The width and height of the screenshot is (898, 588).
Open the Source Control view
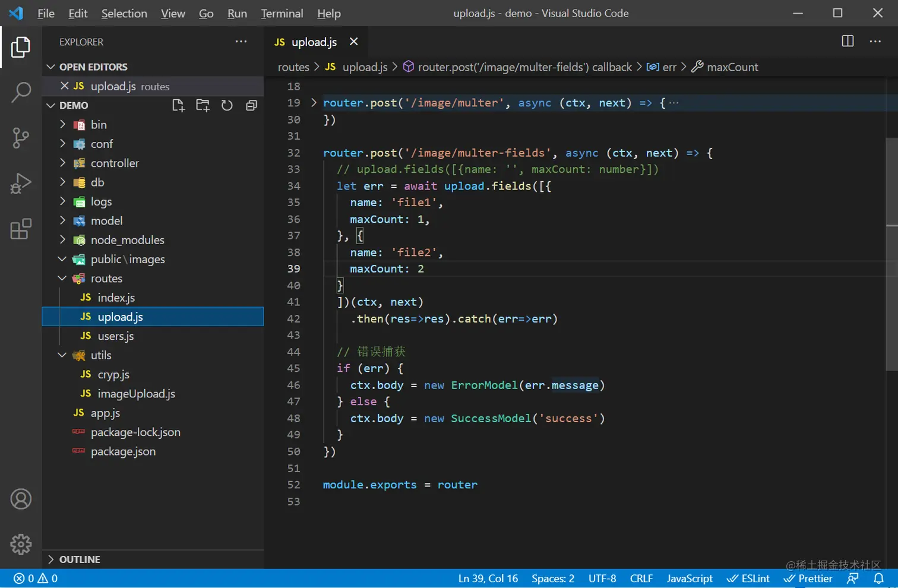pyautogui.click(x=21, y=138)
